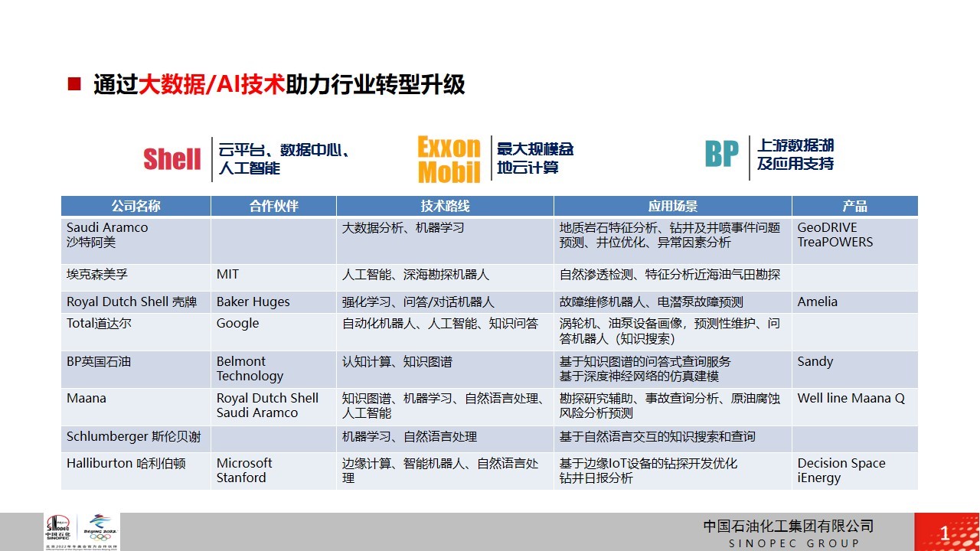Screen dimensions: 980x551
Task: Click the 故障维修机器人、电潜泵故障预测 cell
Action: pos(673,302)
